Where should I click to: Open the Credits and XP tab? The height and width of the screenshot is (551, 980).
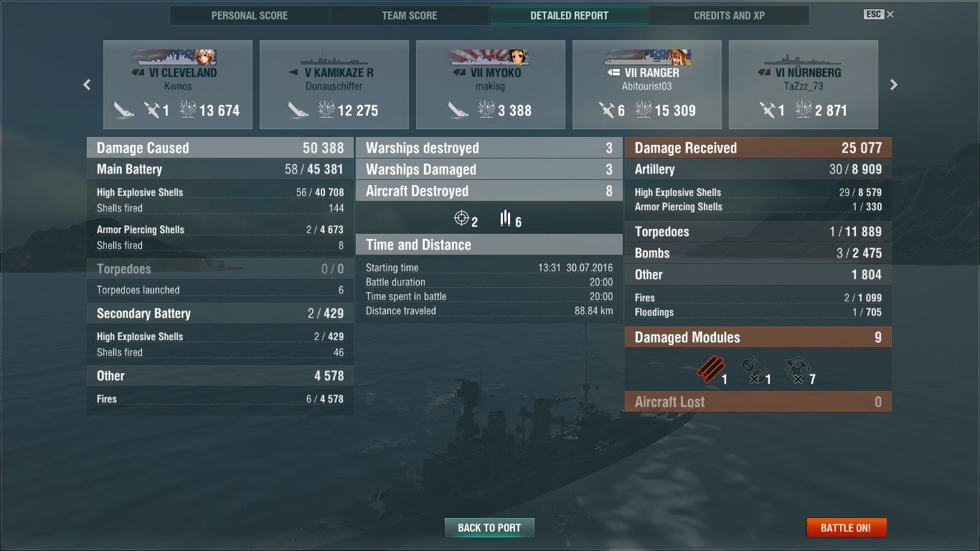[x=729, y=15]
